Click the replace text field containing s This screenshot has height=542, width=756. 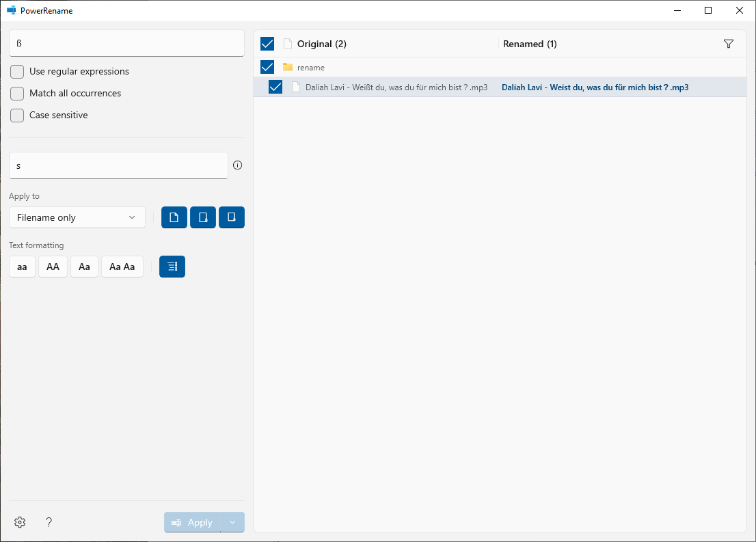pos(118,165)
